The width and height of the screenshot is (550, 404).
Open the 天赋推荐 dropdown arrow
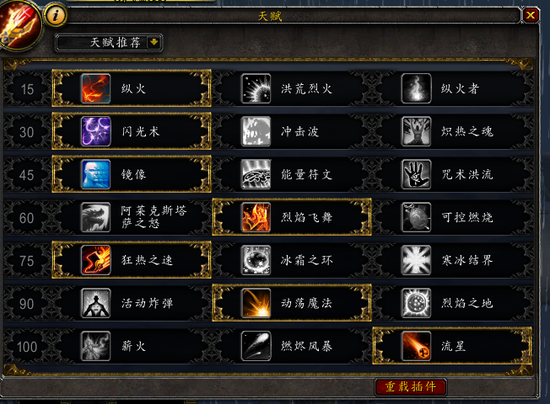pyautogui.click(x=154, y=43)
